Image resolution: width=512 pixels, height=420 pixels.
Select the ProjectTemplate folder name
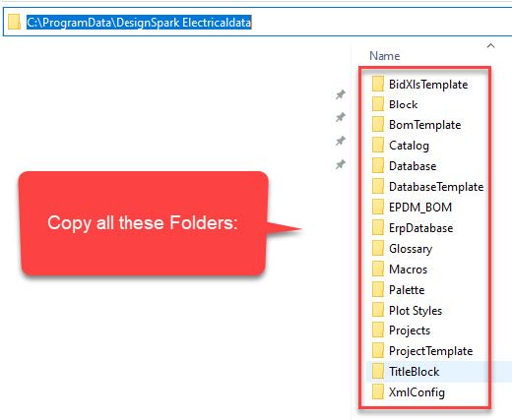[431, 351]
